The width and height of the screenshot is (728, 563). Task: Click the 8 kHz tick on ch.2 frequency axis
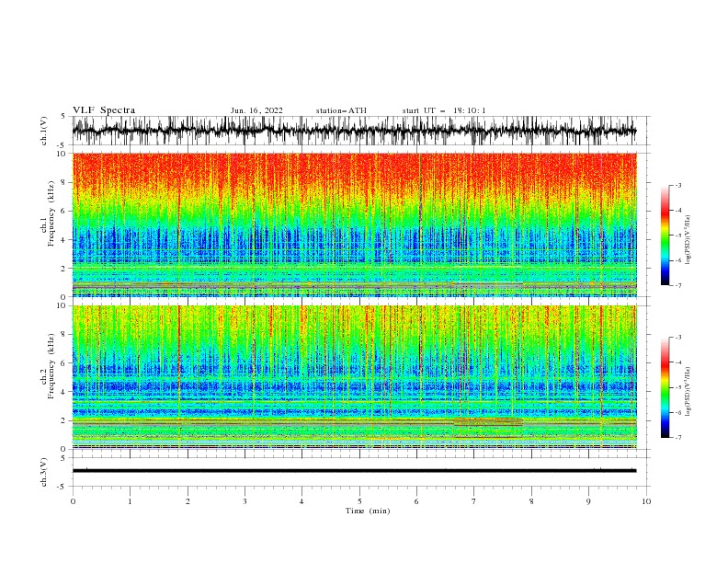point(63,335)
